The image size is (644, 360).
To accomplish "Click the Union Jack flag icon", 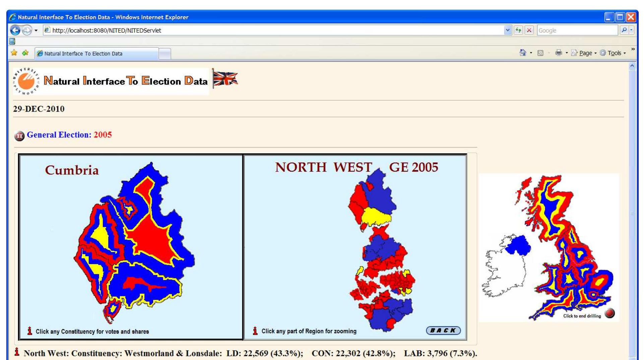I will (x=225, y=79).
